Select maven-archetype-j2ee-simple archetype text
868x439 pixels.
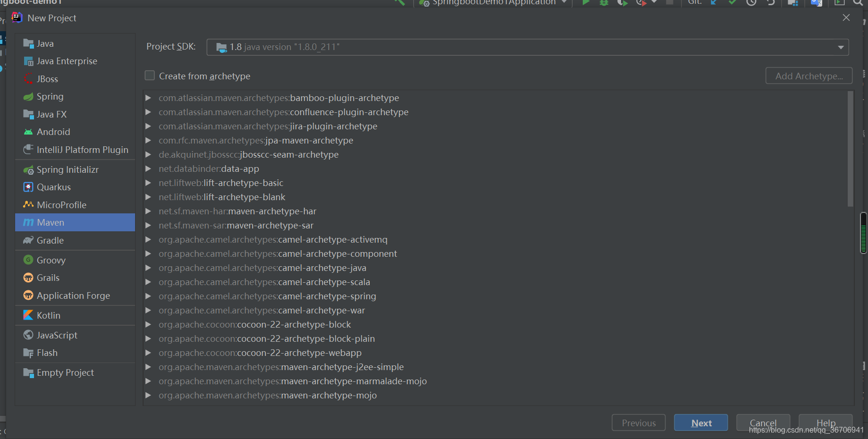(x=342, y=367)
